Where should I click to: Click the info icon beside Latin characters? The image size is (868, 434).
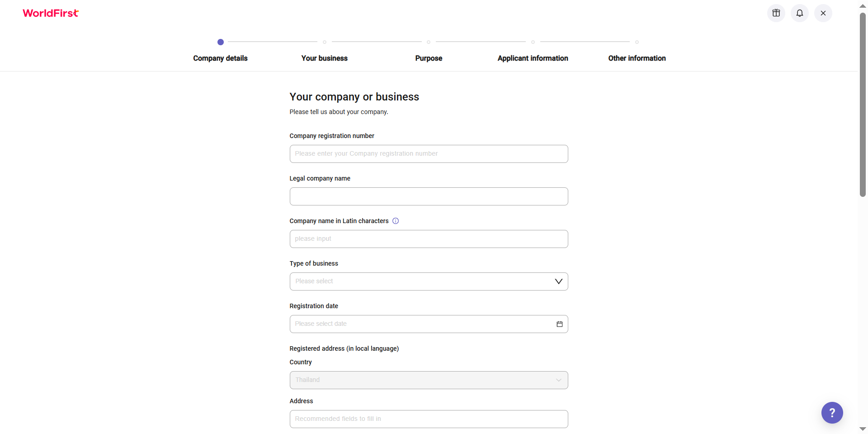coord(396,221)
